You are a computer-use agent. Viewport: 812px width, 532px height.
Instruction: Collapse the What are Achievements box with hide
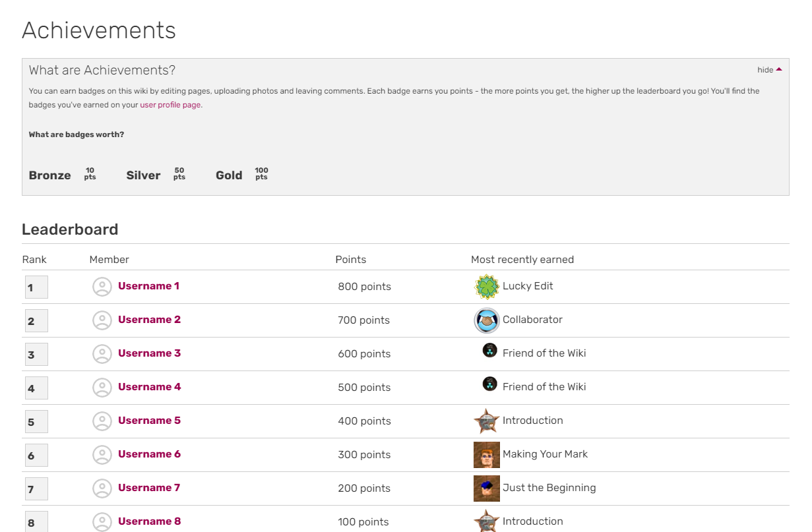[769, 70]
